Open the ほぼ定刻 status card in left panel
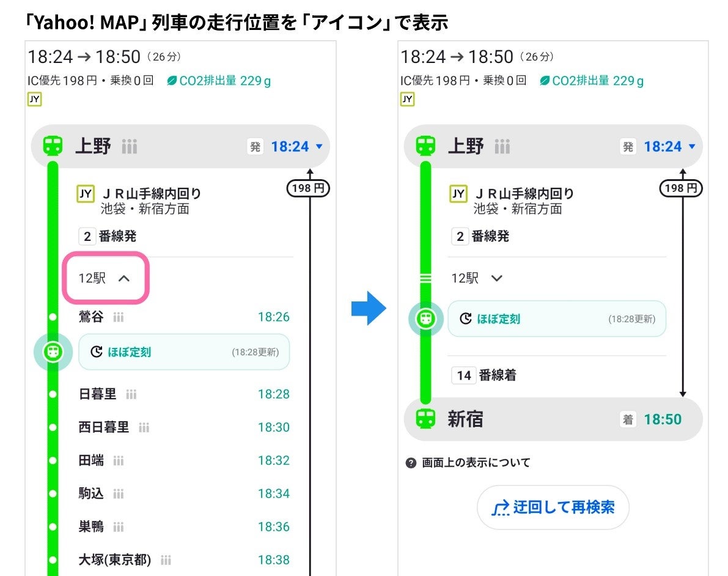This screenshot has width=728, height=576. (185, 352)
